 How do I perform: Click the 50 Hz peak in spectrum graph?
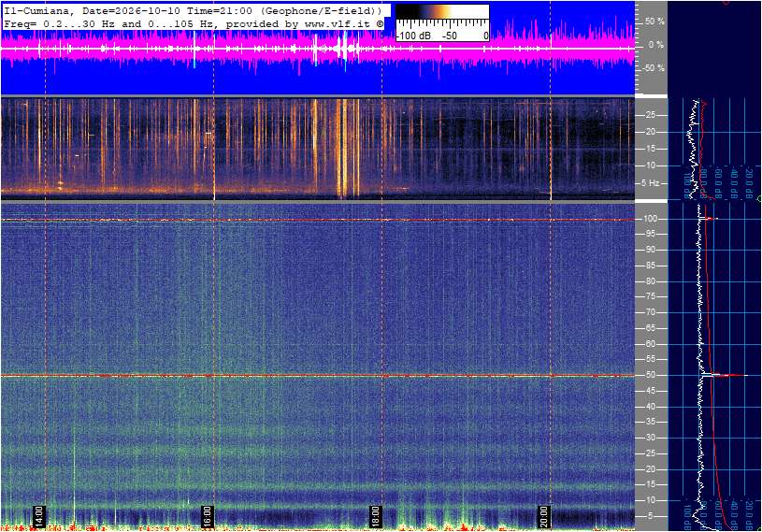[x=724, y=375]
